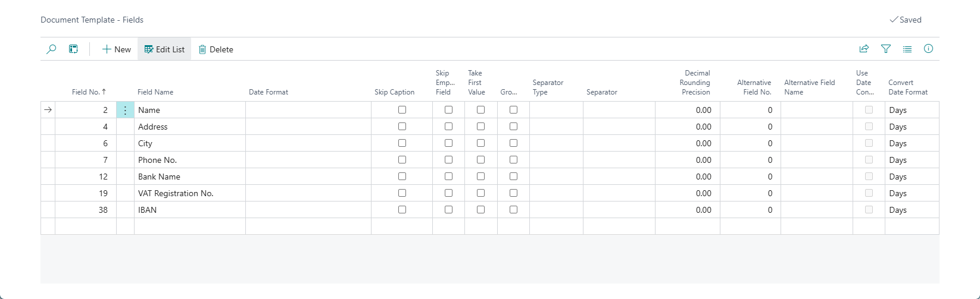Screen dimensions: 980x299
Task: Click the row selector arrow for Name
Action: coord(48,110)
